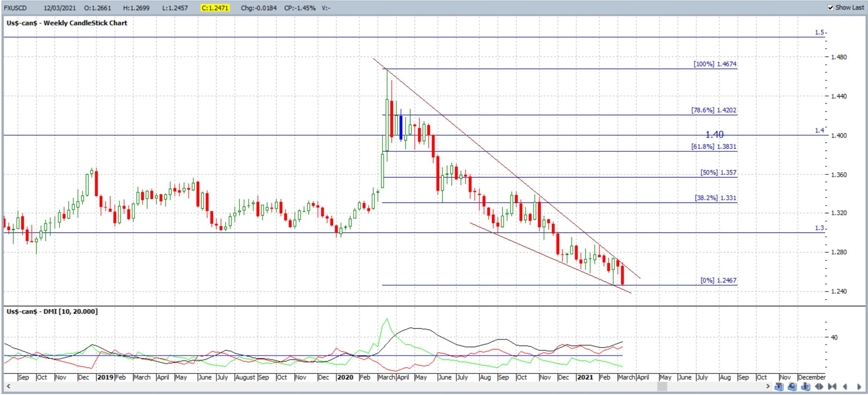Select the [61.8%] 1.3831 Fibonacci label
The image size is (868, 395).
713,146
